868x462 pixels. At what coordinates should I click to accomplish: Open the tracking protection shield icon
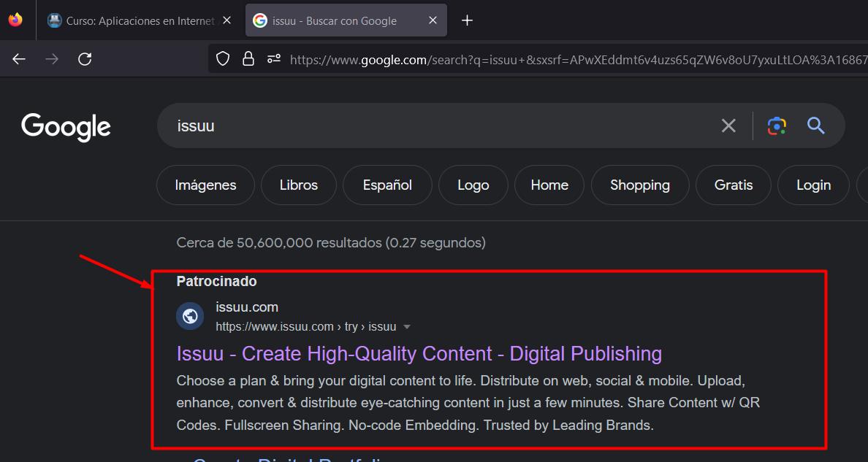(223, 58)
